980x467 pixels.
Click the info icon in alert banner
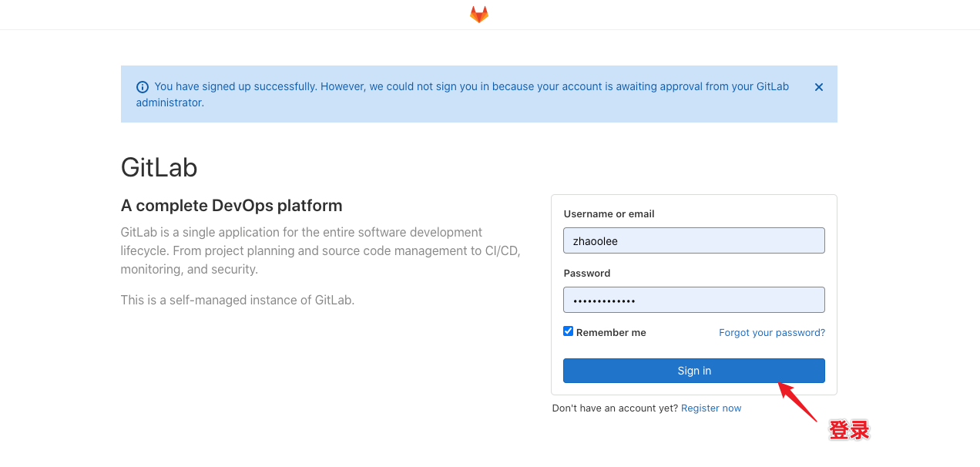[143, 87]
